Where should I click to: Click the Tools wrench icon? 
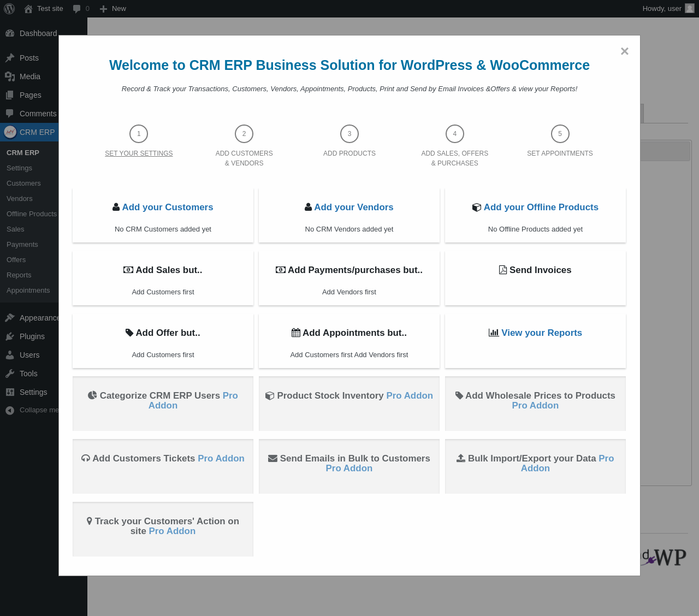tap(10, 374)
